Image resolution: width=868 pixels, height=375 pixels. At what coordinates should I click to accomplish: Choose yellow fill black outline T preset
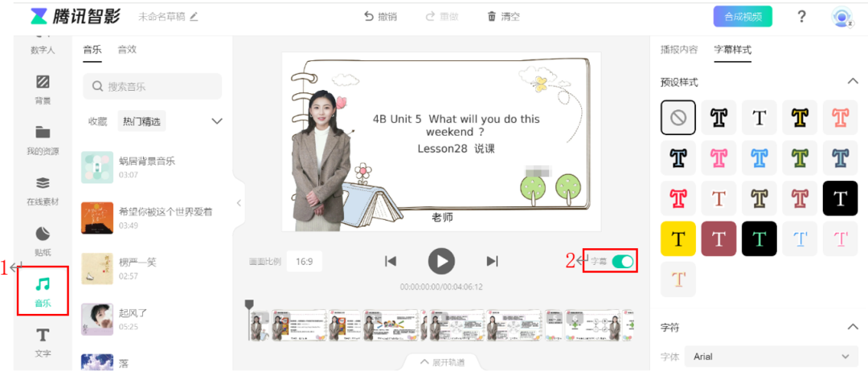[x=800, y=117]
